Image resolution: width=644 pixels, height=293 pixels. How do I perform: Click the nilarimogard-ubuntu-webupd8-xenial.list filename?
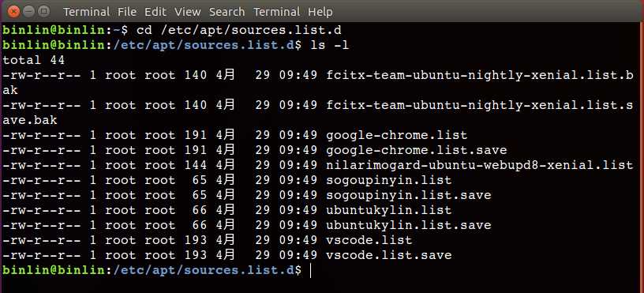coord(479,165)
